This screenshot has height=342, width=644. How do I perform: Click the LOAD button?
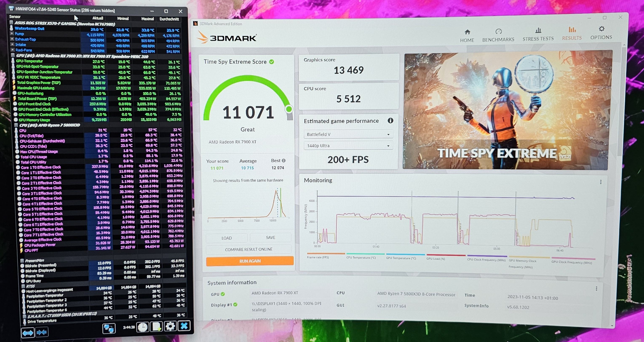(227, 238)
